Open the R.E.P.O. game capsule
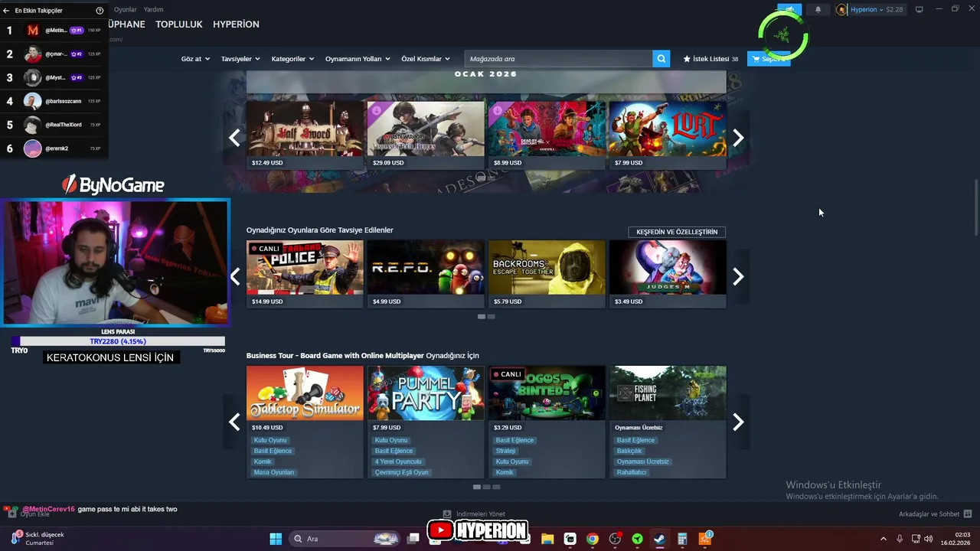 426,274
